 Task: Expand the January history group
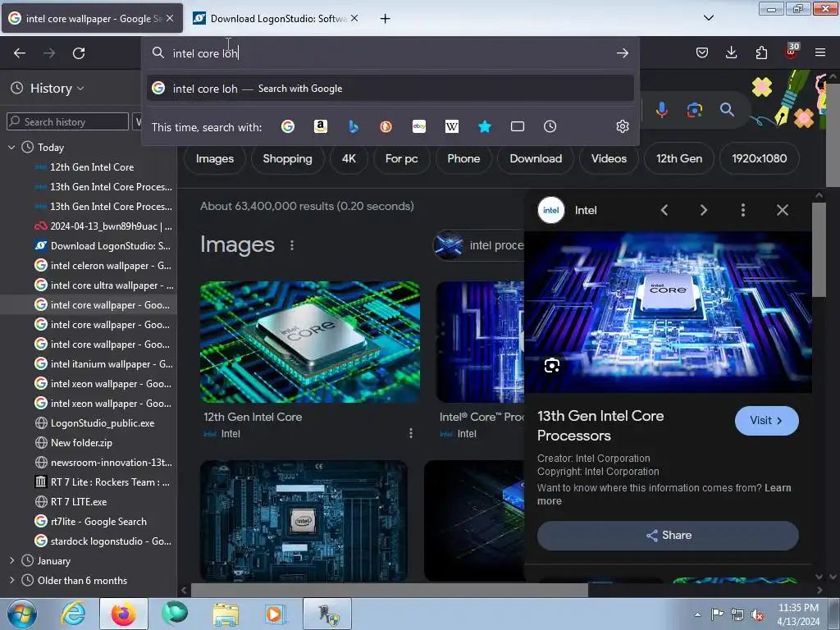tap(11, 560)
